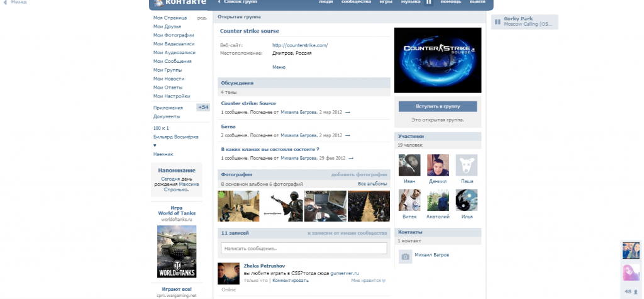Go back via Список групп arrow
The width and height of the screenshot is (644, 299).
(219, 3)
